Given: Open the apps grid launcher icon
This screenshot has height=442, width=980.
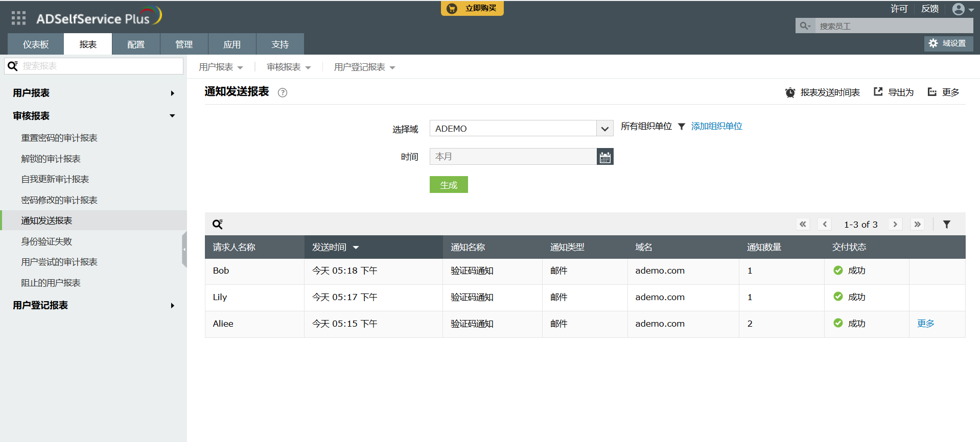Looking at the screenshot, I should tap(18, 18).
